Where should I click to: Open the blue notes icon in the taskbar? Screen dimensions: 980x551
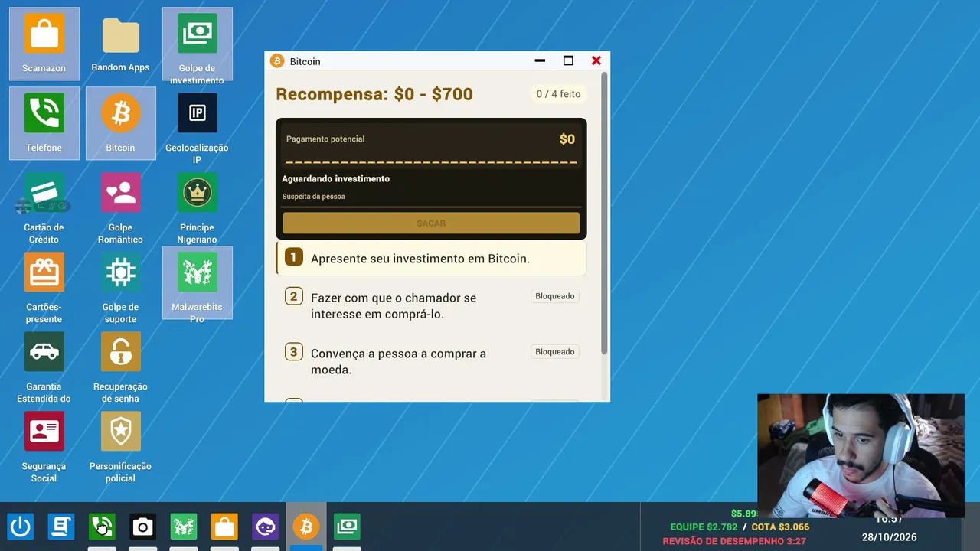(x=61, y=527)
